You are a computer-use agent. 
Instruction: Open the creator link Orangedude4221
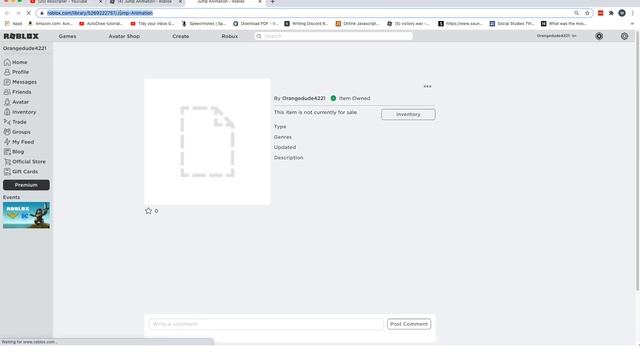point(304,98)
